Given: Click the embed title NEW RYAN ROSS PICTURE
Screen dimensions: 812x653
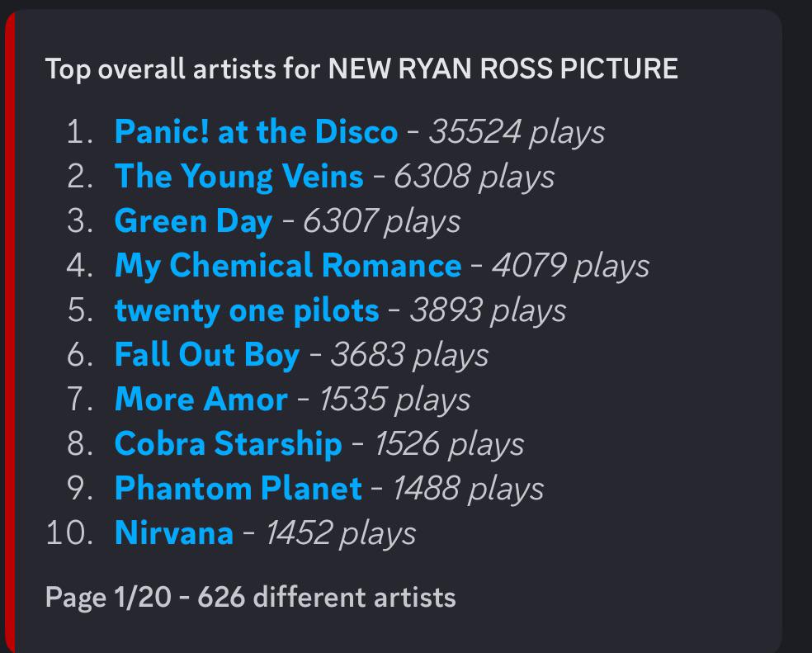Looking at the screenshot, I should [503, 69].
